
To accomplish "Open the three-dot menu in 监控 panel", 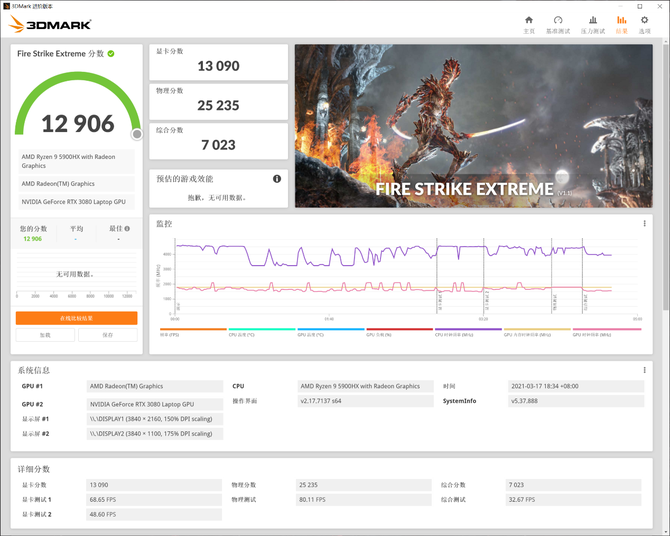I will click(x=644, y=224).
